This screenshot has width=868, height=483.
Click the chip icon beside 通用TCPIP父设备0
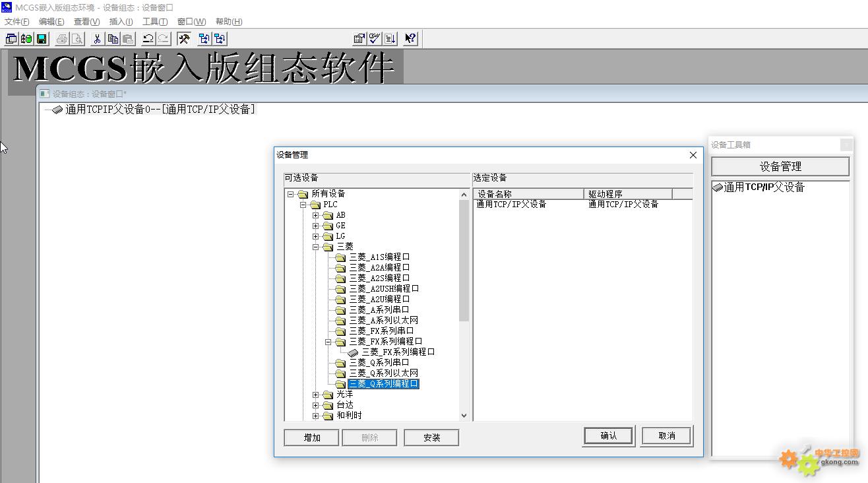click(58, 110)
